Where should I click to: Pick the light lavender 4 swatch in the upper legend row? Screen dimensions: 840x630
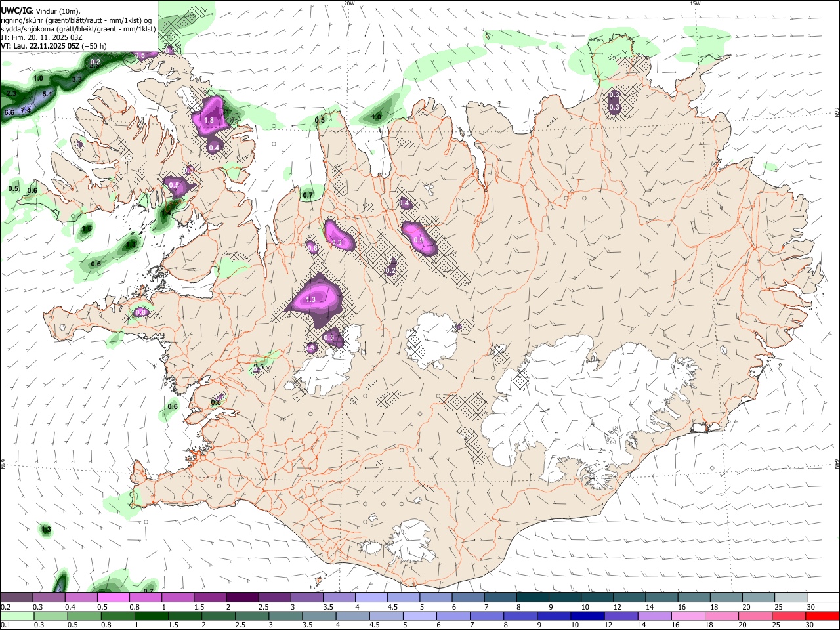pyautogui.click(x=371, y=597)
